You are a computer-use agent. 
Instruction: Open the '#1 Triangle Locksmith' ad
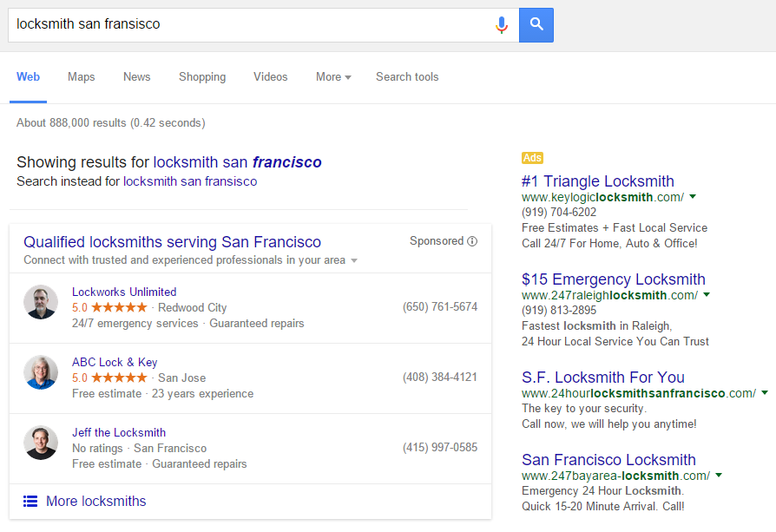click(598, 181)
